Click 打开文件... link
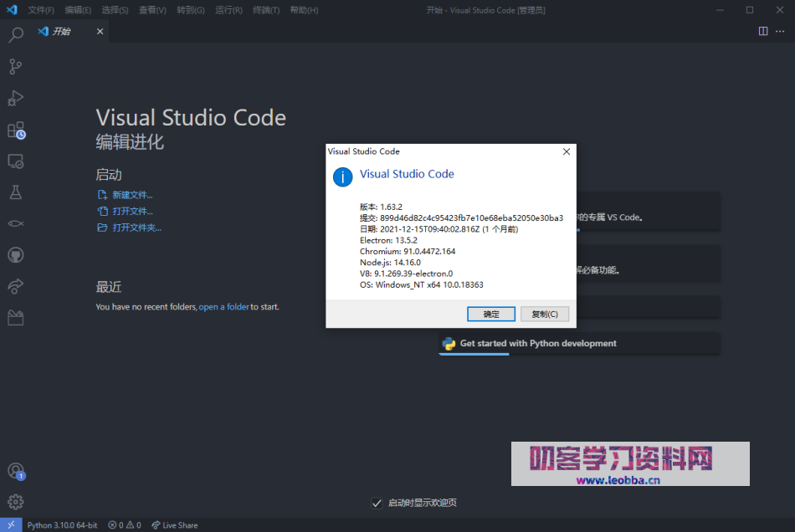This screenshot has width=795, height=532. (132, 212)
